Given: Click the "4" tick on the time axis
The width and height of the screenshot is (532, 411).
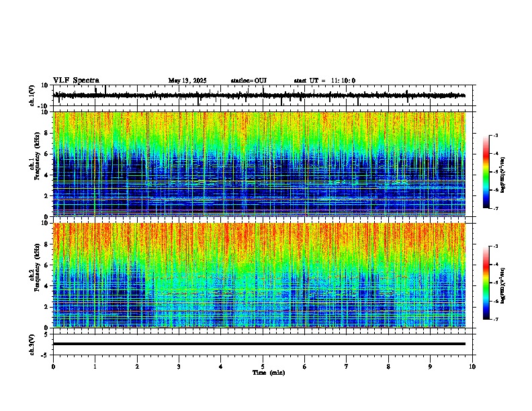Looking at the screenshot, I should [221, 367].
